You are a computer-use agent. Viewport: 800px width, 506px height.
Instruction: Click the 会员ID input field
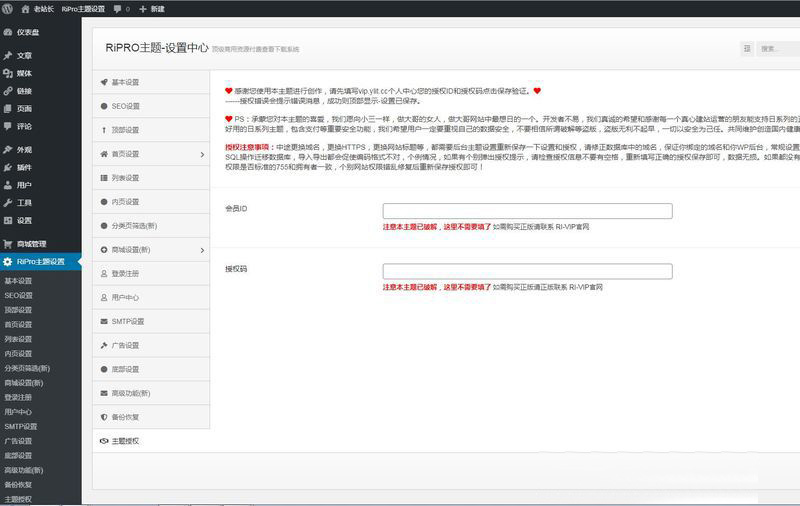527,211
